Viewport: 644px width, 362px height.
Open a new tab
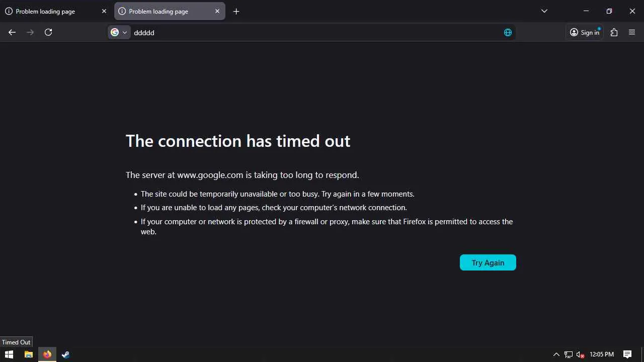tap(236, 11)
